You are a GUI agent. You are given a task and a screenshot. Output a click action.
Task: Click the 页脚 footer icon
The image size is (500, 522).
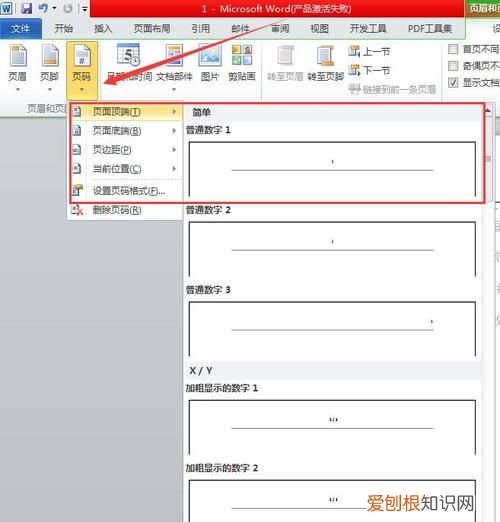[50, 56]
